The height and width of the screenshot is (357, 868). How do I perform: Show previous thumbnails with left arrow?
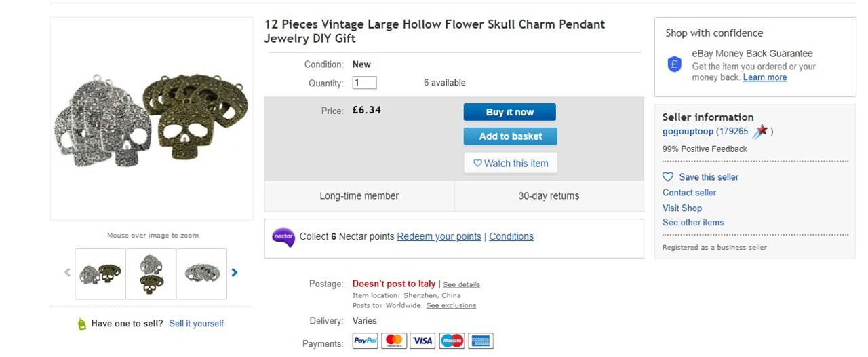(67, 273)
